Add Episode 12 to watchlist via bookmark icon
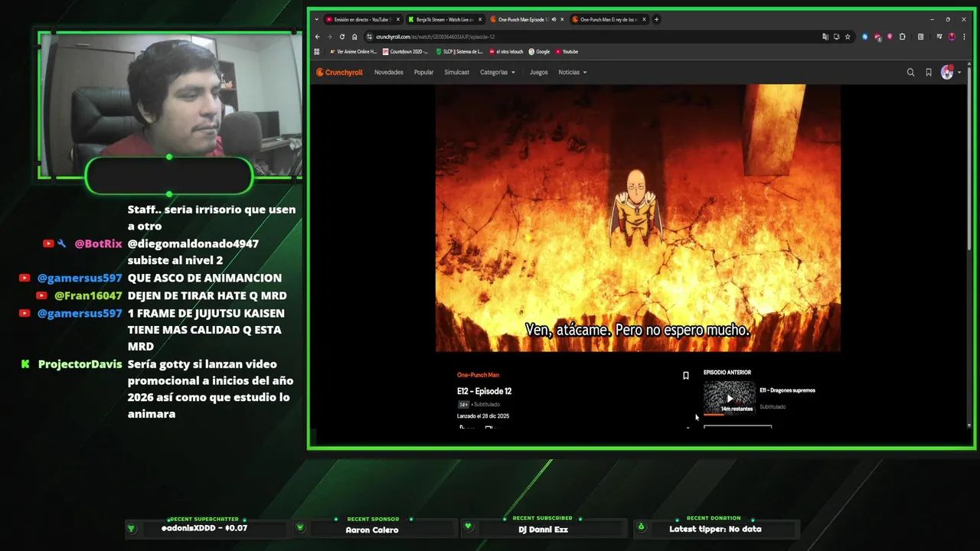Screen dimensions: 980x551 tap(686, 376)
